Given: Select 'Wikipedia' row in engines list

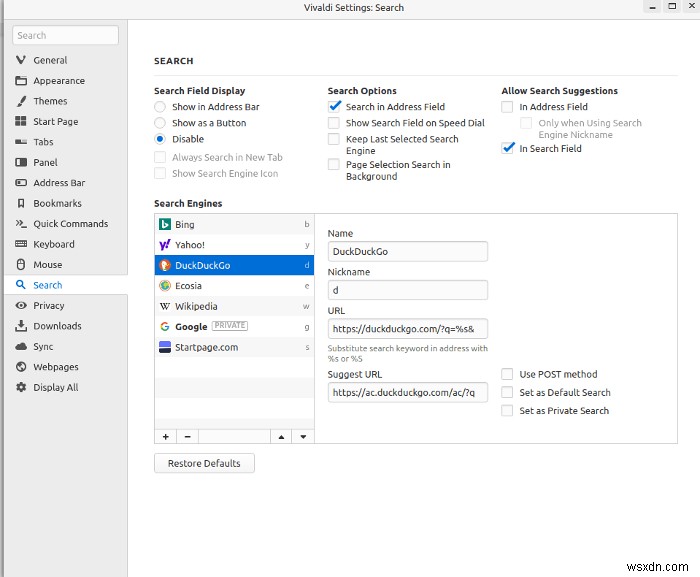Looking at the screenshot, I should click(234, 306).
